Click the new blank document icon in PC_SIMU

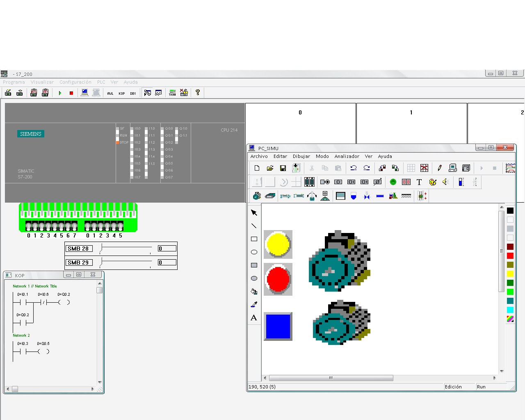(257, 168)
